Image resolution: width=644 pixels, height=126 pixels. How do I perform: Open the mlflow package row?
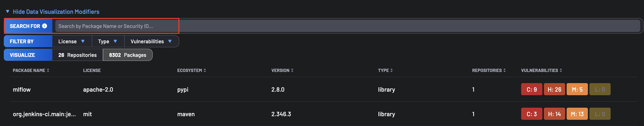click(x=323, y=89)
